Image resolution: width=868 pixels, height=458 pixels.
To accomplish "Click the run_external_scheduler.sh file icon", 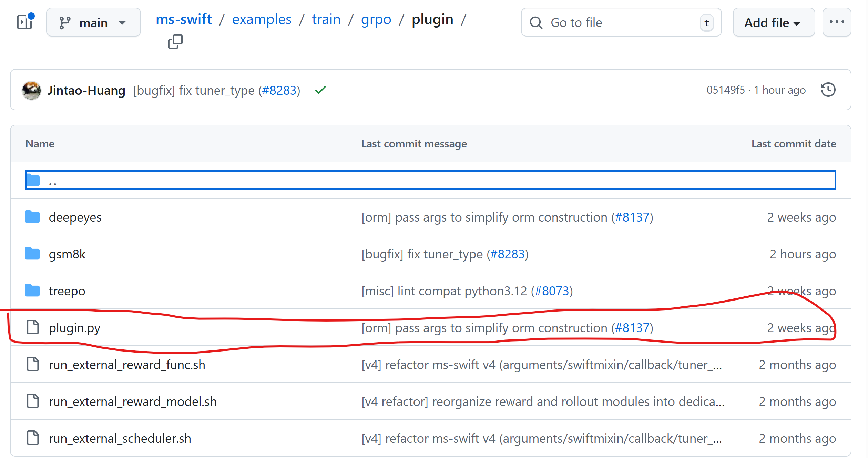I will (x=33, y=438).
